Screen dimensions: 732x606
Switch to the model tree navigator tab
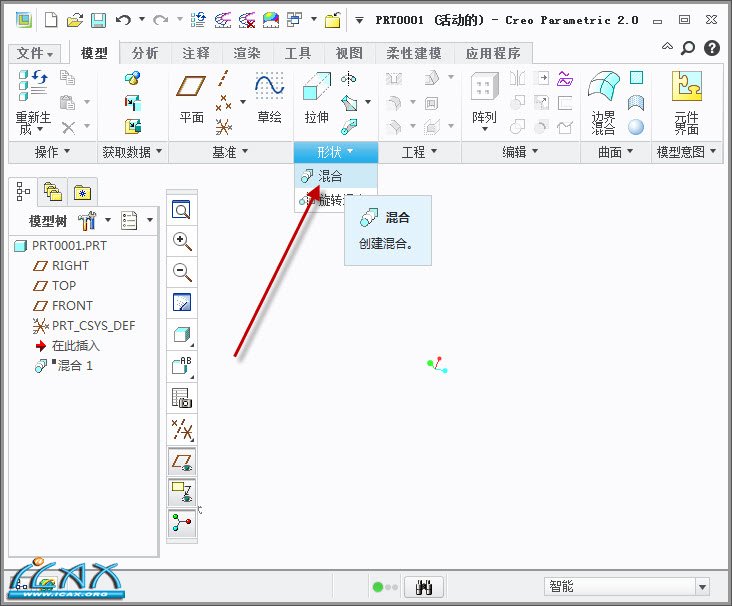[23, 192]
